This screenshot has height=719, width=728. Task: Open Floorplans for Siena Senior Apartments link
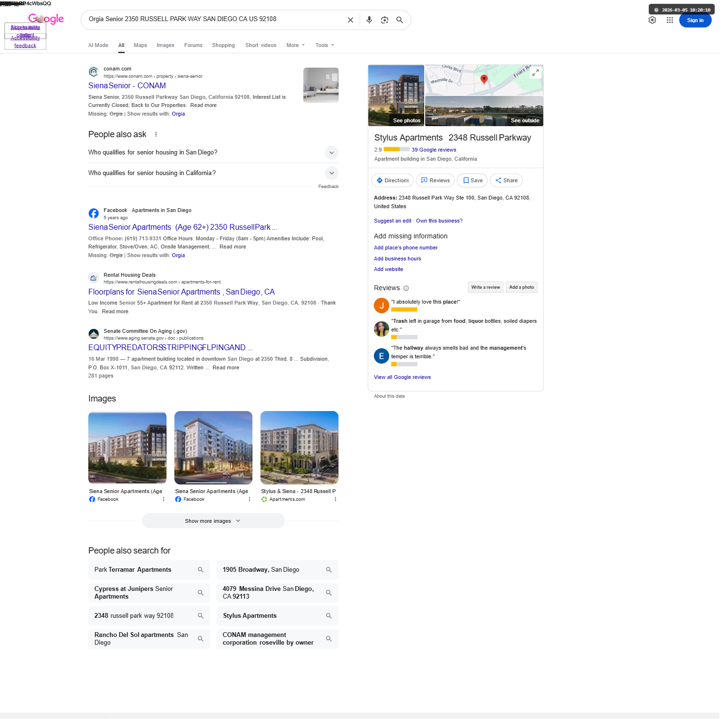[181, 292]
